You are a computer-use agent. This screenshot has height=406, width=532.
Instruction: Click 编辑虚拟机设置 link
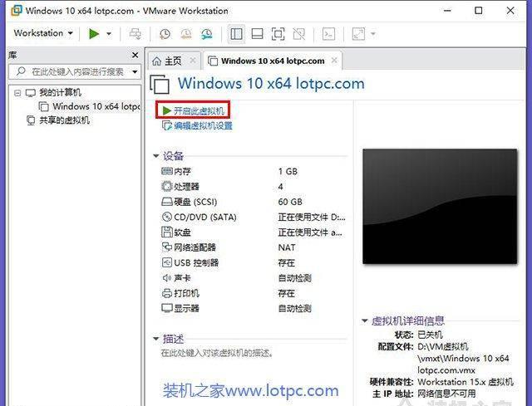[x=203, y=125]
